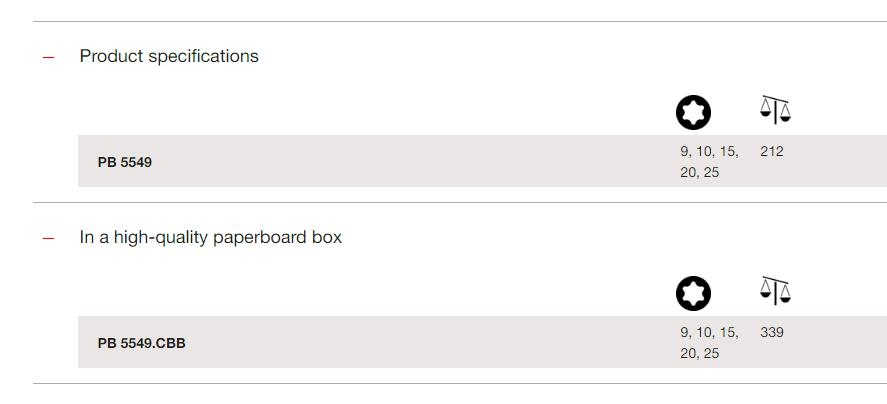This screenshot has height=404, width=887.
Task: Click the 339 weight value
Action: click(x=772, y=332)
